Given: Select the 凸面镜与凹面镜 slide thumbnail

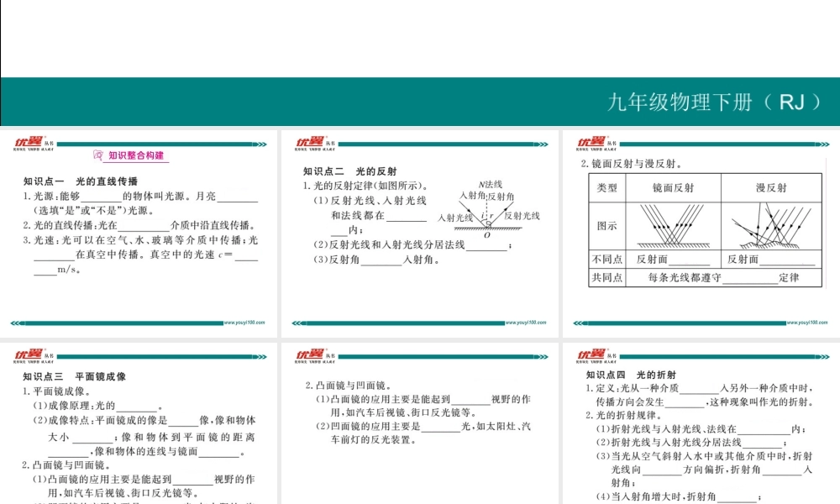Looking at the screenshot, I should coord(417,420).
